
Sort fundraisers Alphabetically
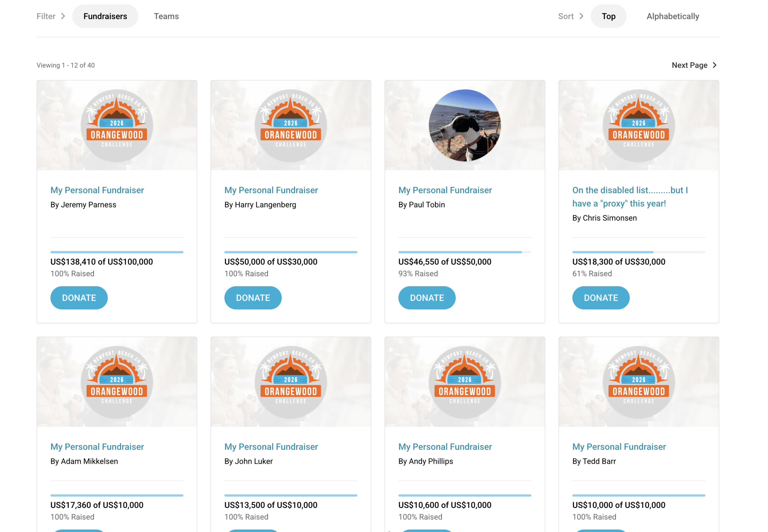[673, 16]
